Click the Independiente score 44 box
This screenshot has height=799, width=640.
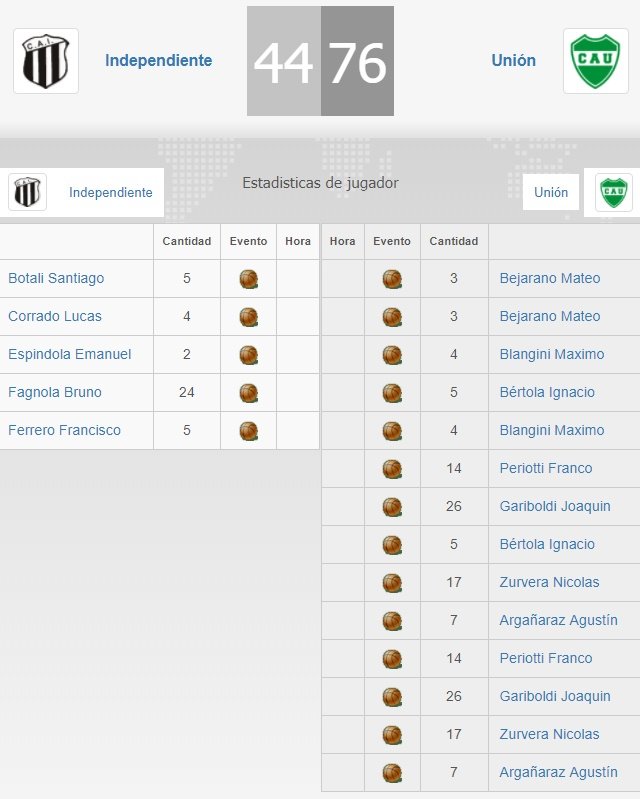(x=284, y=61)
